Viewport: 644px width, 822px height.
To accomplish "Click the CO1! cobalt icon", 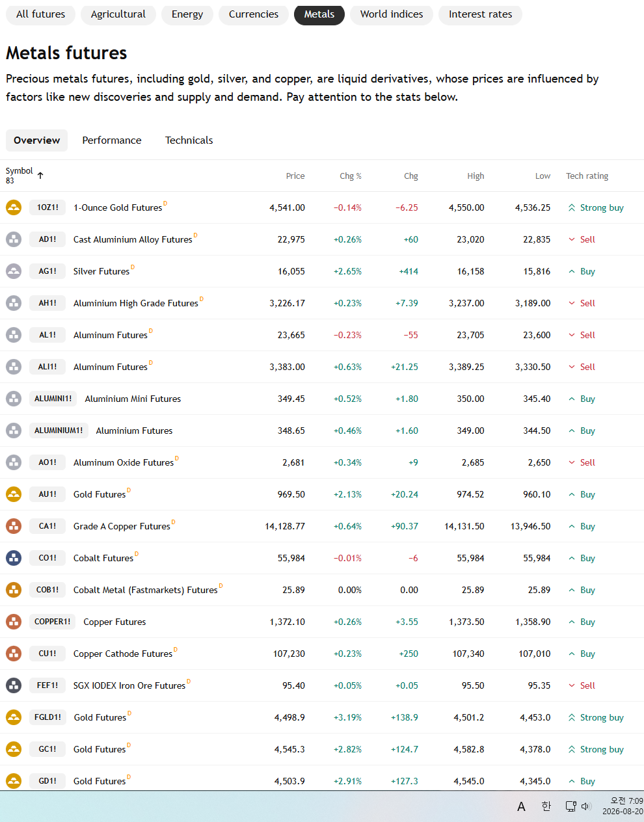I will pos(14,558).
